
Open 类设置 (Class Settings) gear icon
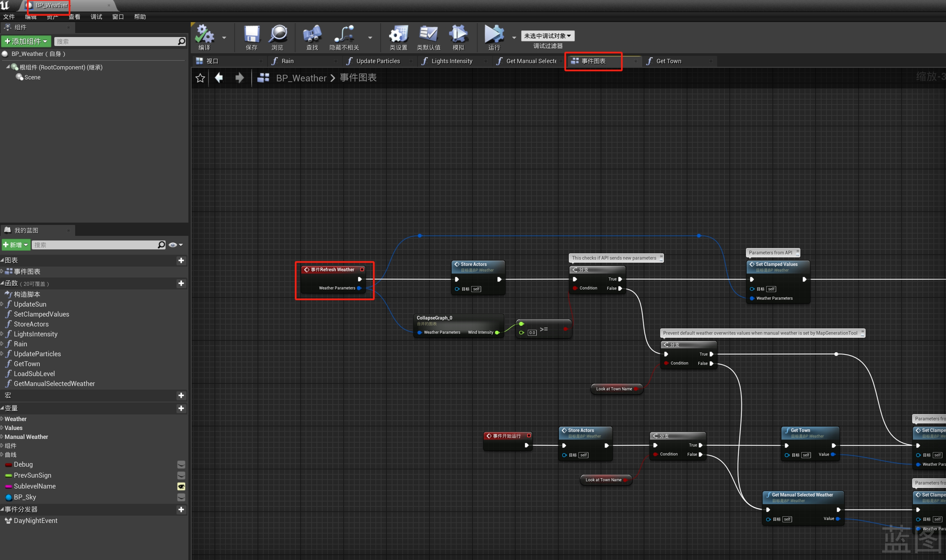click(398, 35)
